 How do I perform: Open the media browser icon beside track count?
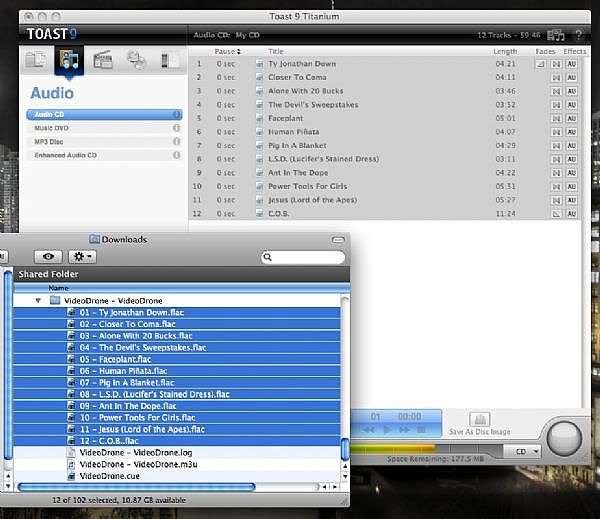click(556, 35)
